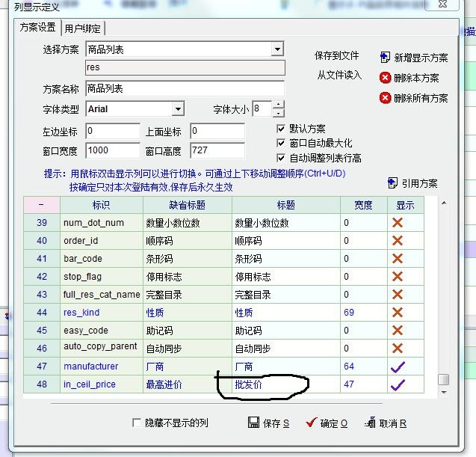Toggle red X display for res_kind row

[x=398, y=313]
